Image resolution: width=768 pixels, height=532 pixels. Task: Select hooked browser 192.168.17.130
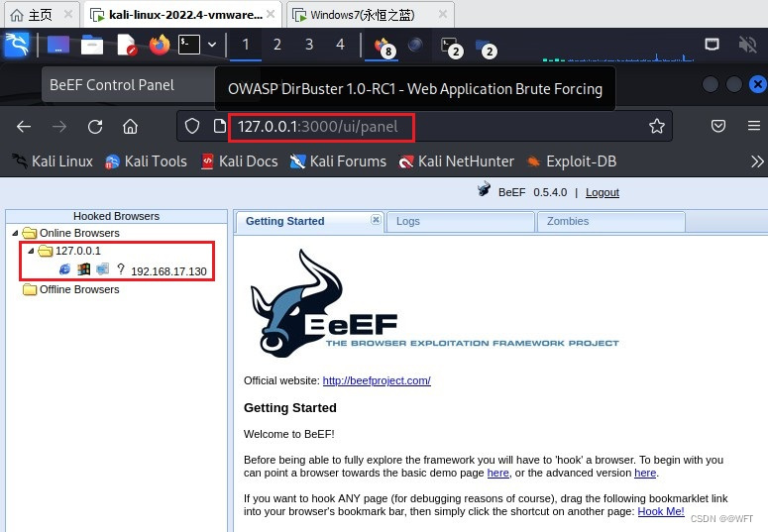coord(169,271)
